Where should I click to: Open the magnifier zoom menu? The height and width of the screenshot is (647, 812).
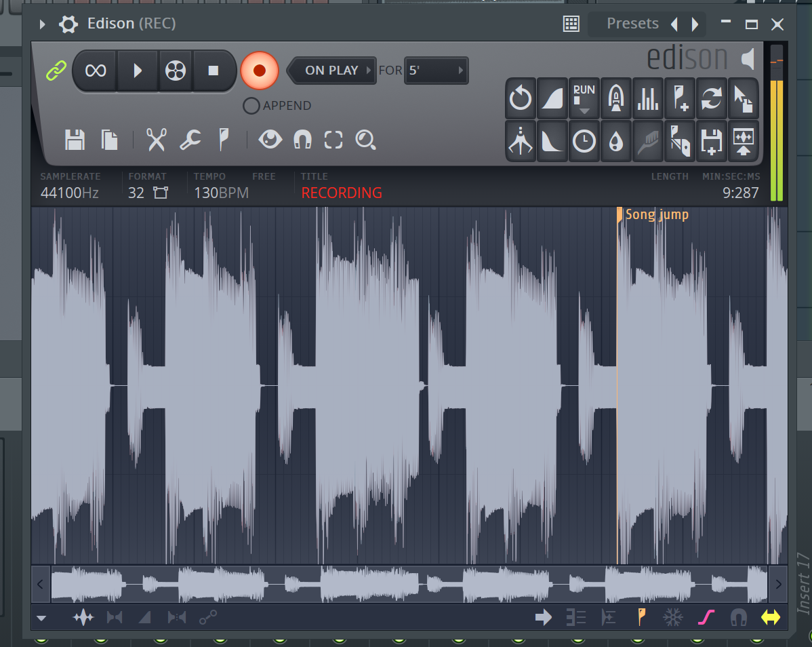[365, 140]
